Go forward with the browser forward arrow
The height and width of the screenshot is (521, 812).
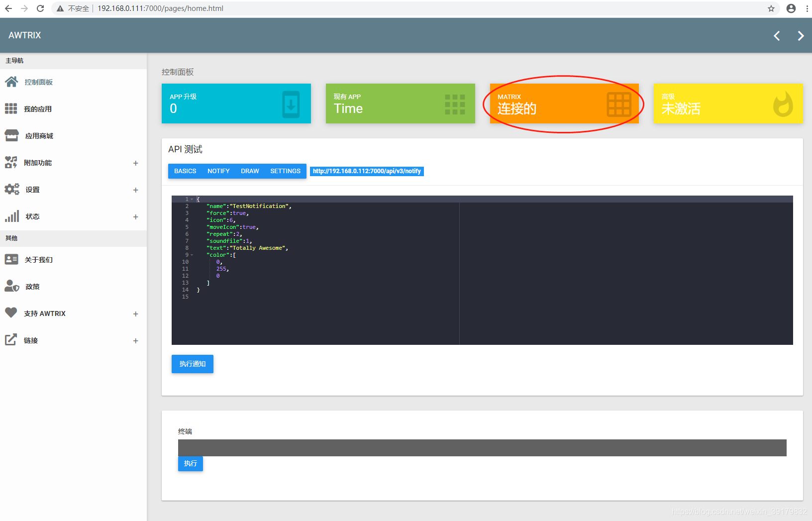(24, 8)
